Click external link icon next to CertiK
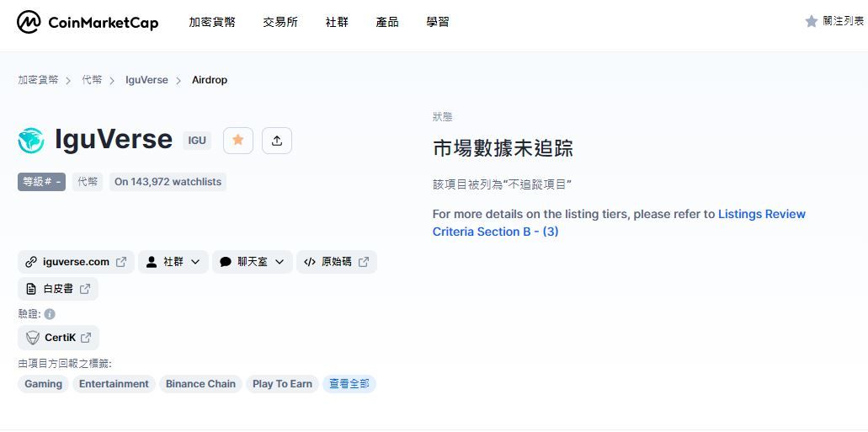The image size is (868, 432). (86, 338)
